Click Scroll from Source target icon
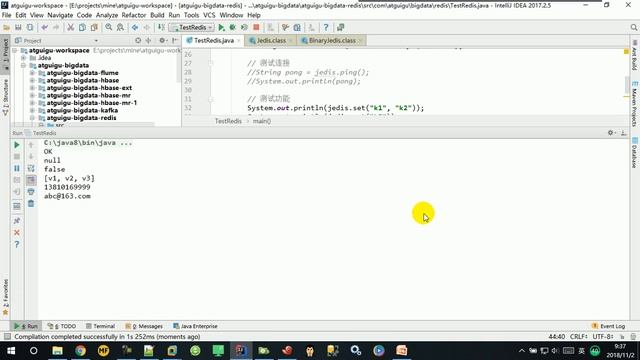Viewport: 640px width, 360px height. (x=138, y=40)
